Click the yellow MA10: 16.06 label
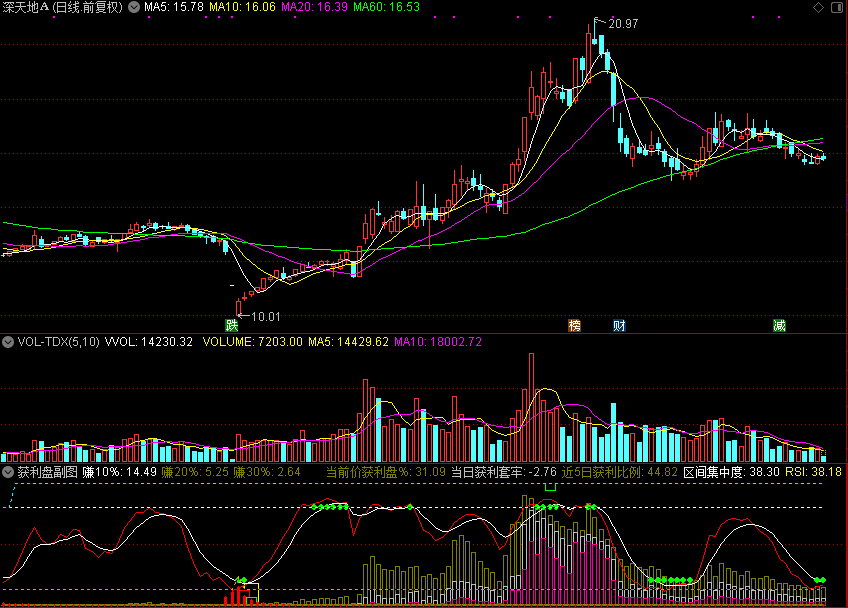Screen dimensions: 848x608 click(x=242, y=7)
